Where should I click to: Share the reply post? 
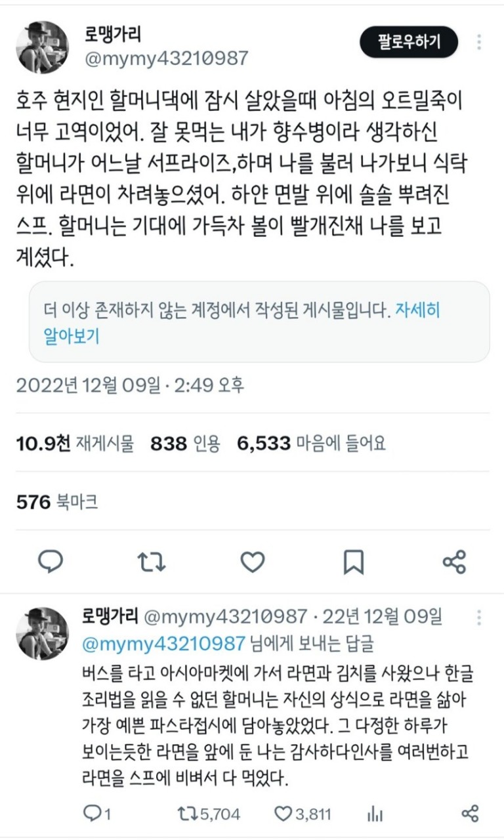(x=470, y=814)
